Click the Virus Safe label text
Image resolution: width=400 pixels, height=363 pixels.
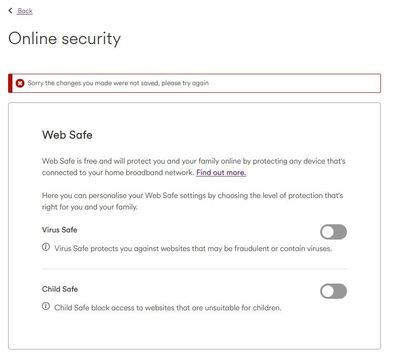[x=59, y=230]
